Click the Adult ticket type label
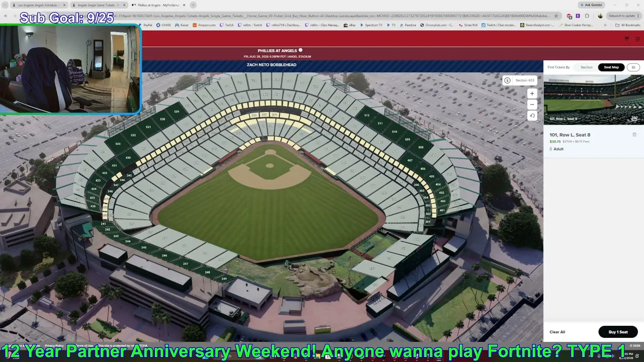 (558, 149)
